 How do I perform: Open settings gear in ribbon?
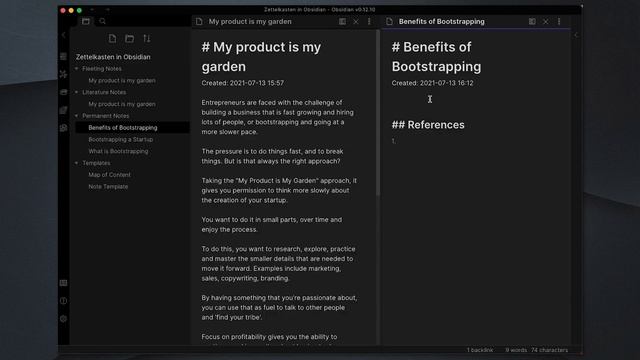[x=63, y=319]
